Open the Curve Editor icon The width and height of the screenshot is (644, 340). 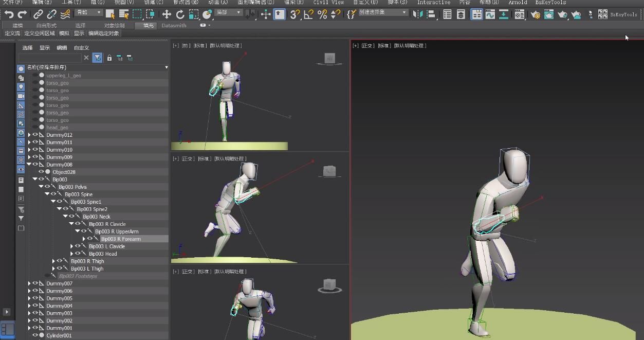(x=490, y=14)
